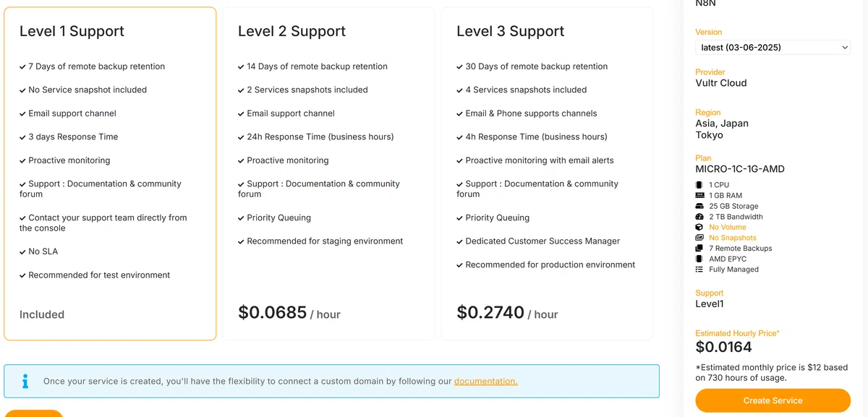Click the Create Service button

773,400
